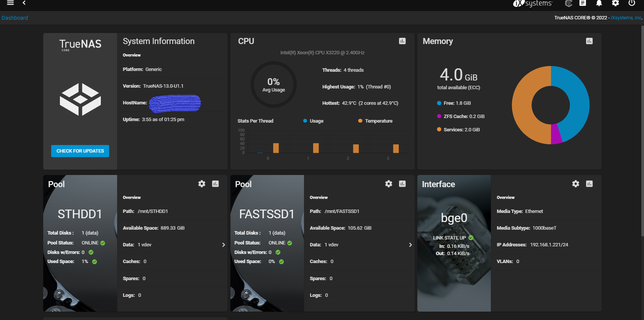Click FASTSSD1 Disks w/Errors check icon
This screenshot has height=320, width=644.
278,252
